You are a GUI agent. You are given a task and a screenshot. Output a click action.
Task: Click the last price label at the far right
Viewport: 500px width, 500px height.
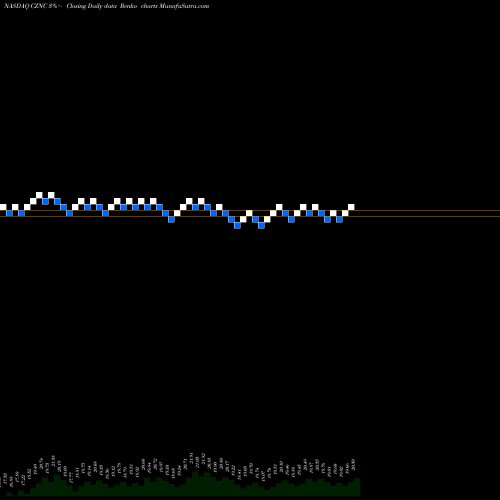point(353,464)
